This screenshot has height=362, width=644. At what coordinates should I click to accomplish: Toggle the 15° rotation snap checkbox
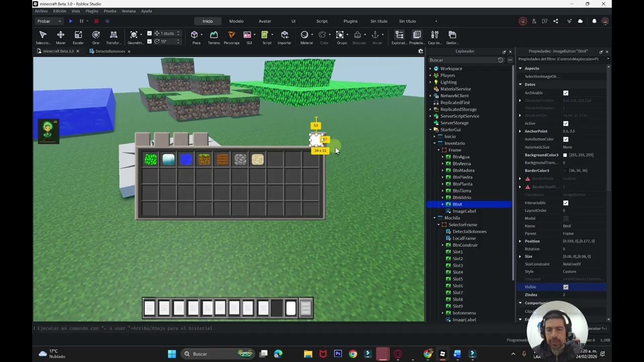[x=149, y=42]
